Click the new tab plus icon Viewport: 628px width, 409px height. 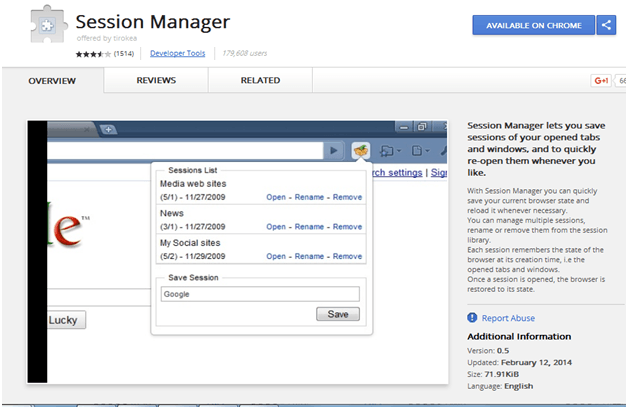coord(108,129)
